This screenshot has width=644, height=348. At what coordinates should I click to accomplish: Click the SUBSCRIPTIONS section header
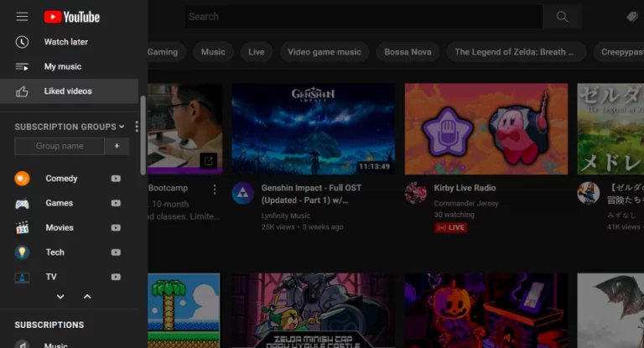click(49, 325)
